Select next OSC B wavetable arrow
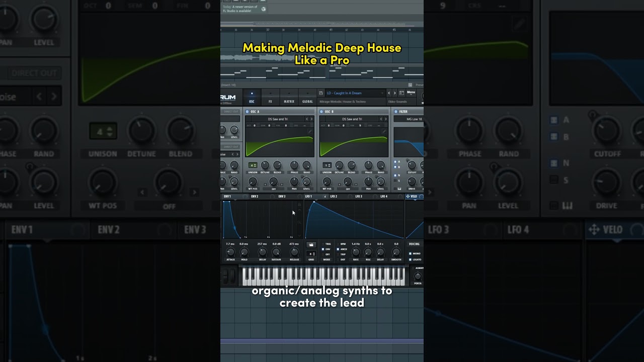Viewport: 644px width, 362px height. click(x=386, y=119)
